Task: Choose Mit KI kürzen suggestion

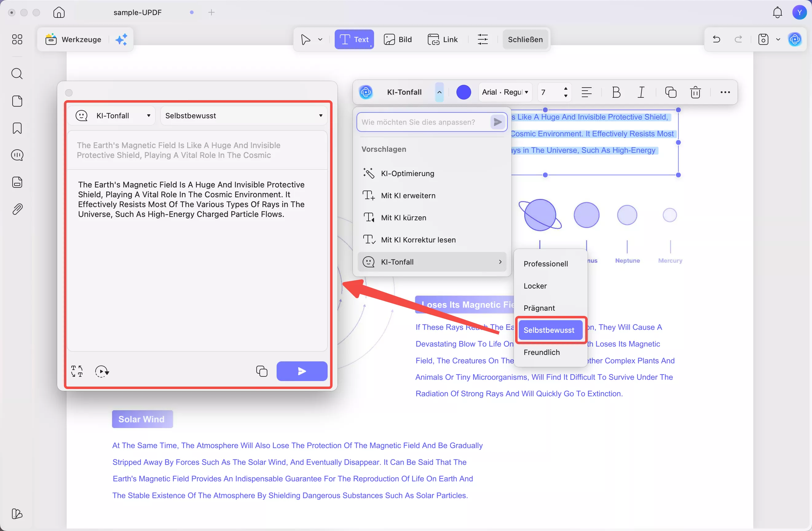Action: (x=403, y=218)
